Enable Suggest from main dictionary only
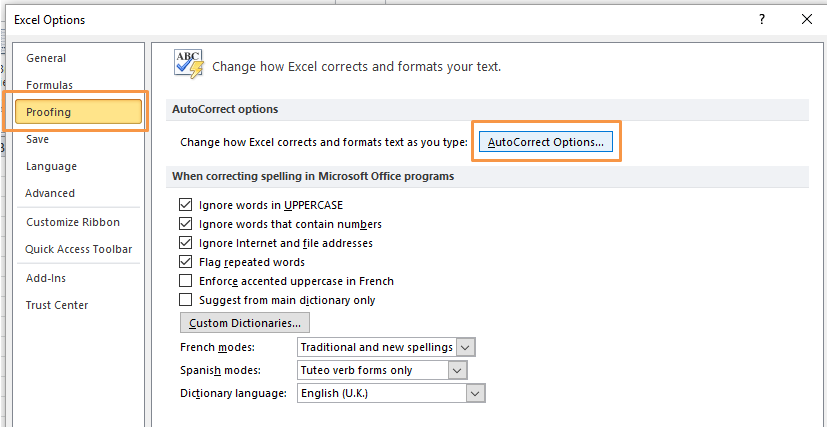Image resolution: width=827 pixels, height=427 pixels. (186, 299)
